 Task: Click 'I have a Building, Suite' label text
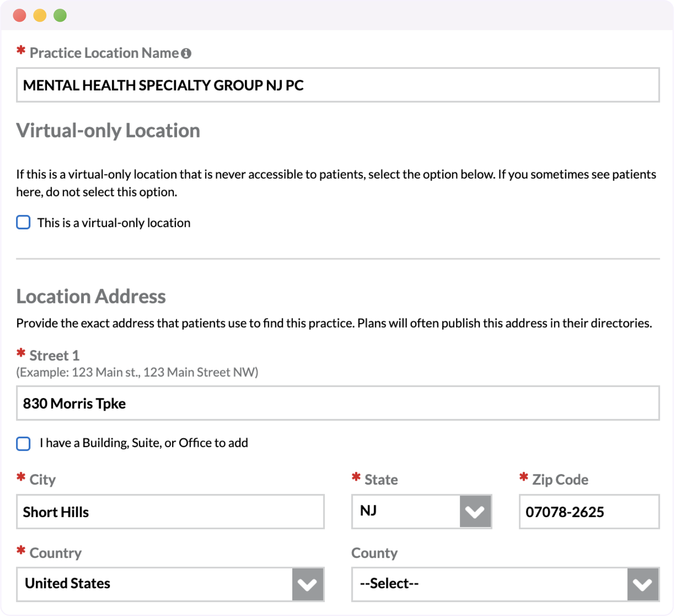tap(144, 443)
